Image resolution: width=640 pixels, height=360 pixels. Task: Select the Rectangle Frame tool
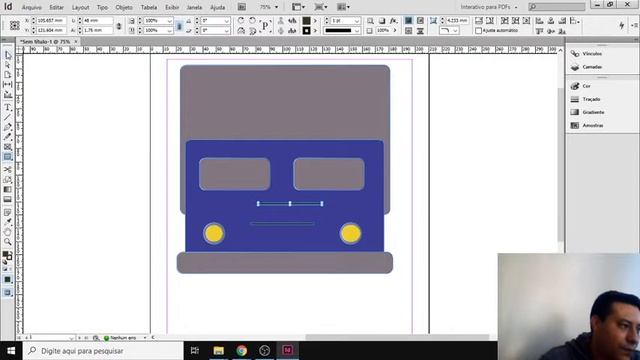8,147
